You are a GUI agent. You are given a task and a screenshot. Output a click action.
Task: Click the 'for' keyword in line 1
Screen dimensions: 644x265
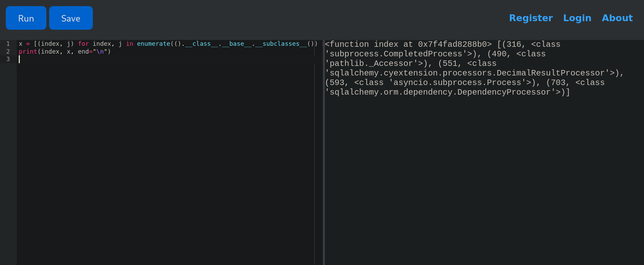(83, 44)
